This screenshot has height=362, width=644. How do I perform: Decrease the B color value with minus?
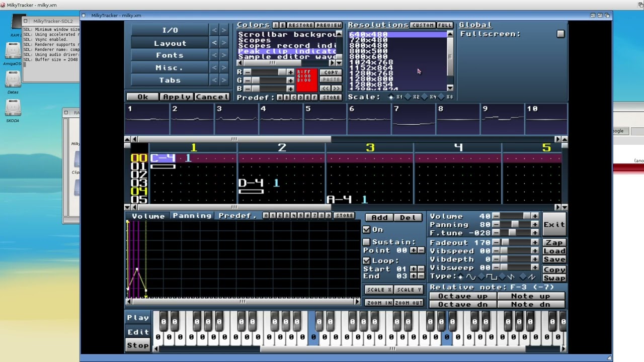[x=247, y=88]
